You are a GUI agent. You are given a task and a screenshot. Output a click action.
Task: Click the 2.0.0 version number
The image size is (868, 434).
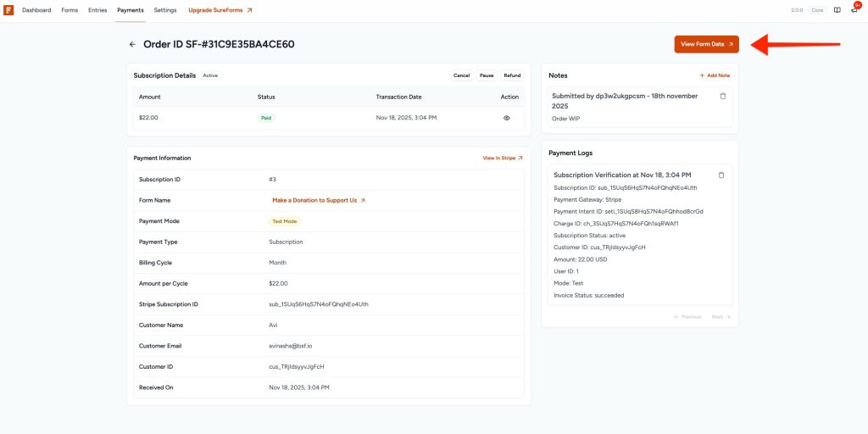797,10
